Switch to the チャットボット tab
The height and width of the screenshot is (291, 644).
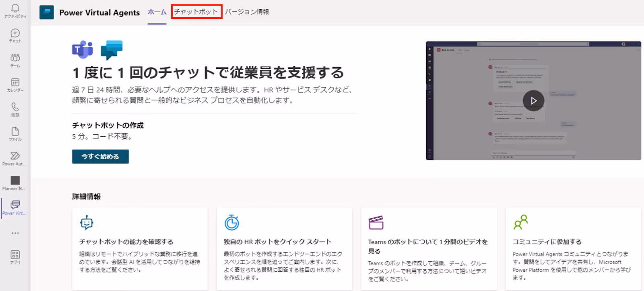[196, 12]
